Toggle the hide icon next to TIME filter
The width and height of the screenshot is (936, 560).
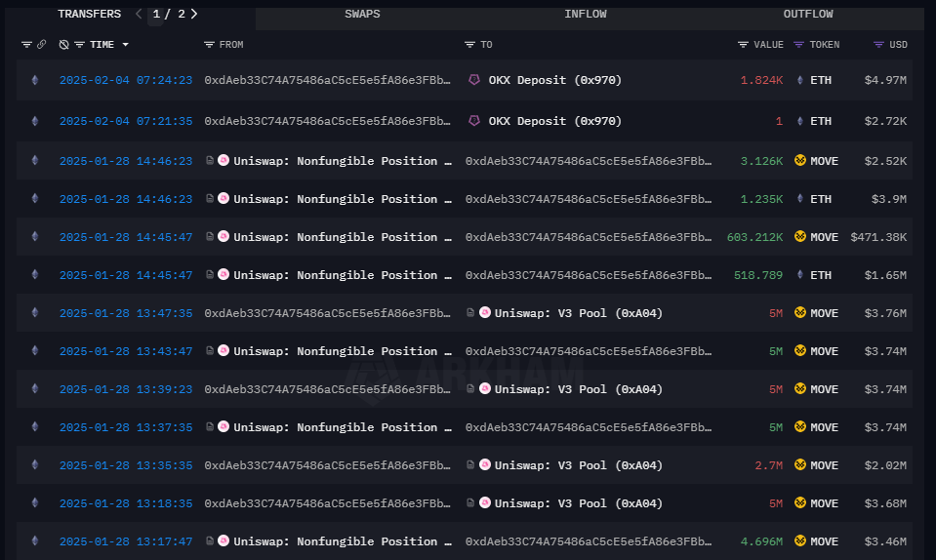coord(64,45)
